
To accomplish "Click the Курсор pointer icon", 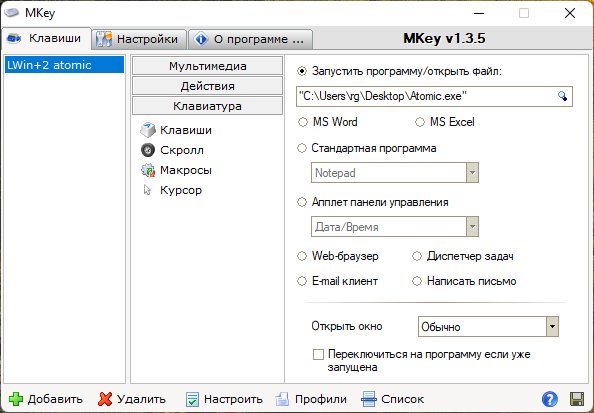I will pyautogui.click(x=147, y=190).
